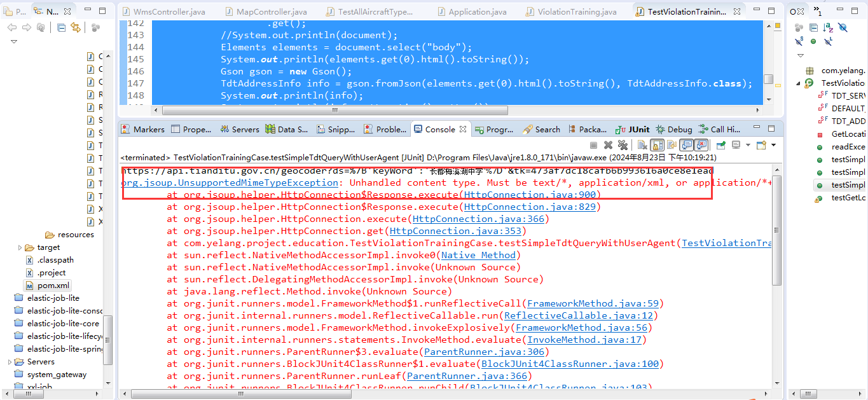
Task: Remove all terminated launches with double X icon
Action: point(623,145)
